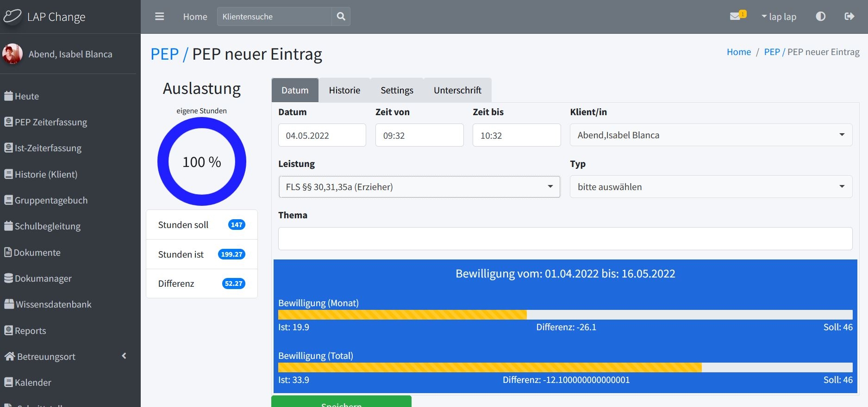Click the Heute calendar icon
868x407 pixels.
[8, 96]
